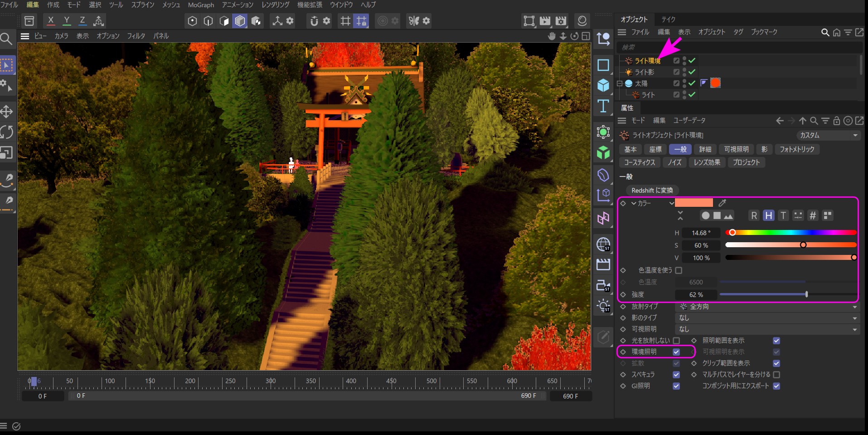Click the color eyedropper icon
Screen dimensions: 868x435
(x=723, y=203)
